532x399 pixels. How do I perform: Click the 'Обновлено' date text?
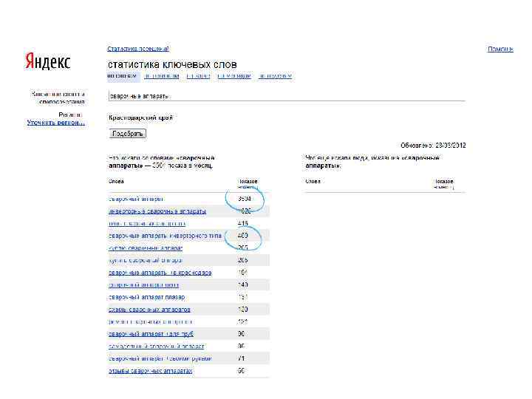pyautogui.click(x=433, y=146)
